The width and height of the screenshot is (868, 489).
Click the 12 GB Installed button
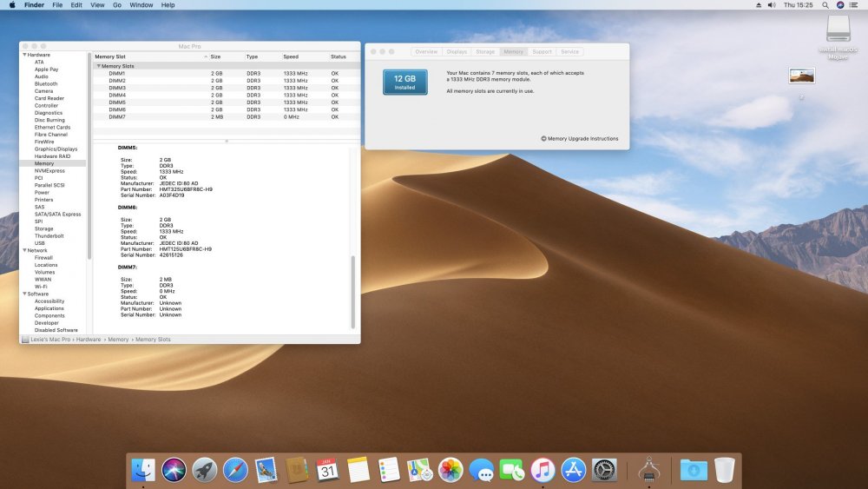[x=405, y=82]
